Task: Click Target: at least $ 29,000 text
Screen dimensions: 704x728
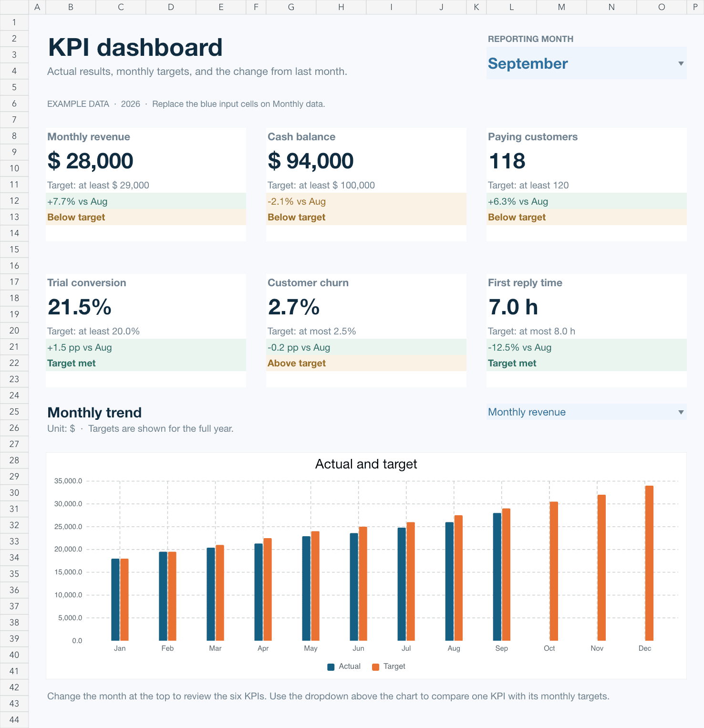Action: 98,185
